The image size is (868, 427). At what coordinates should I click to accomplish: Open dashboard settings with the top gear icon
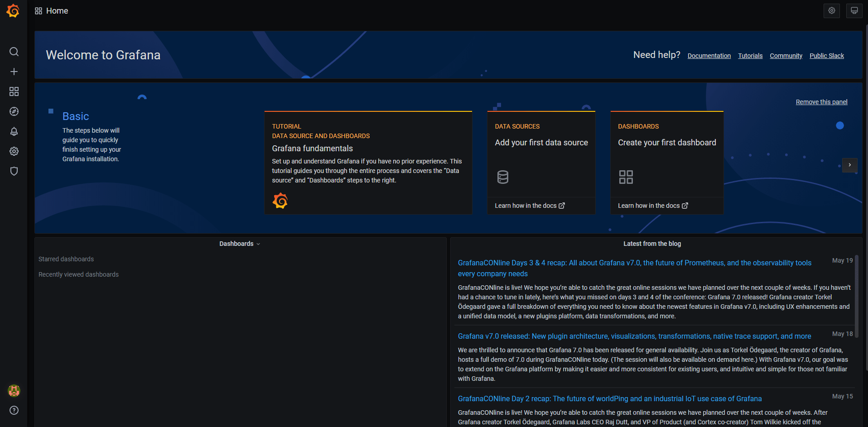coord(831,10)
